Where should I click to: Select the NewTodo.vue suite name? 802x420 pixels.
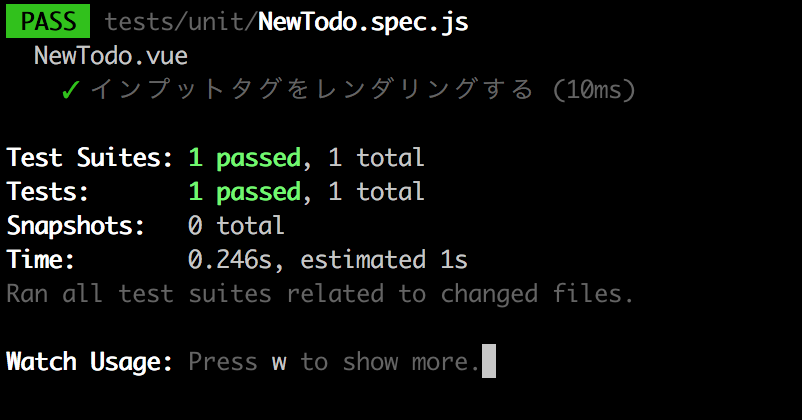pyautogui.click(x=110, y=55)
